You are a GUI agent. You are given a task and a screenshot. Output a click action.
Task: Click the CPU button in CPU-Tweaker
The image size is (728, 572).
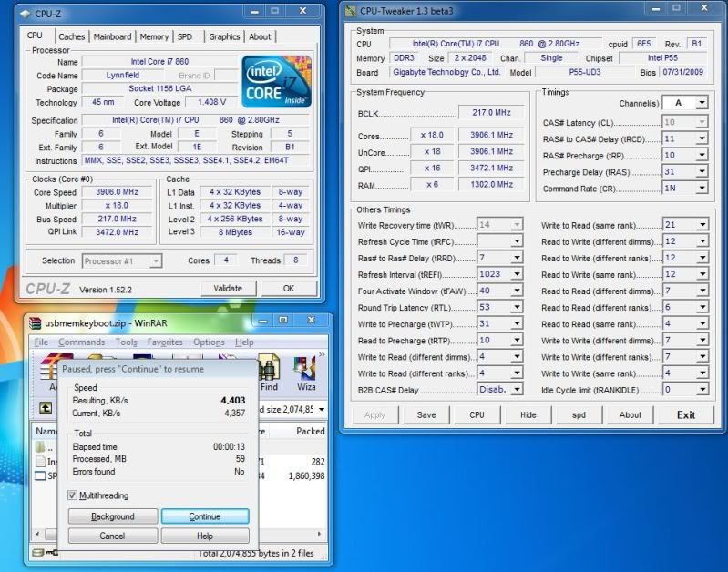point(477,415)
